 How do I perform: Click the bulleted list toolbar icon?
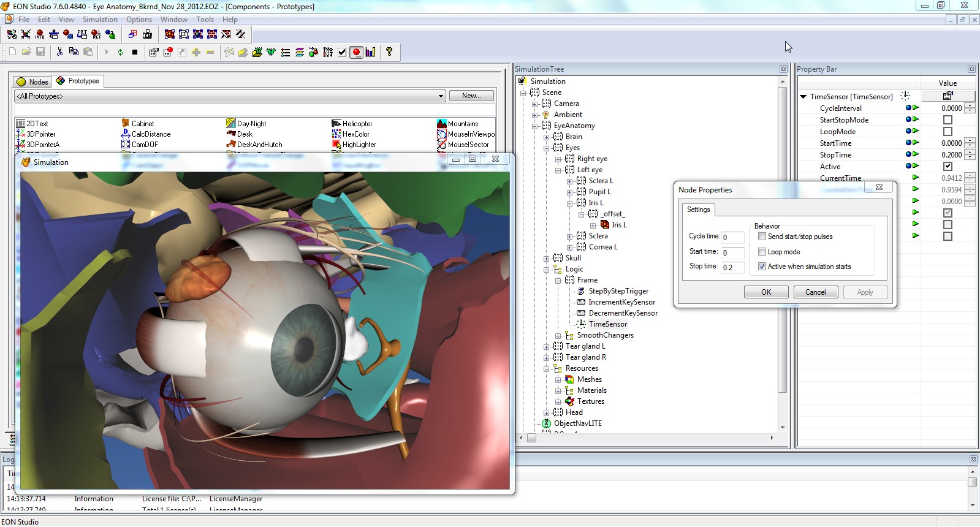tap(286, 52)
